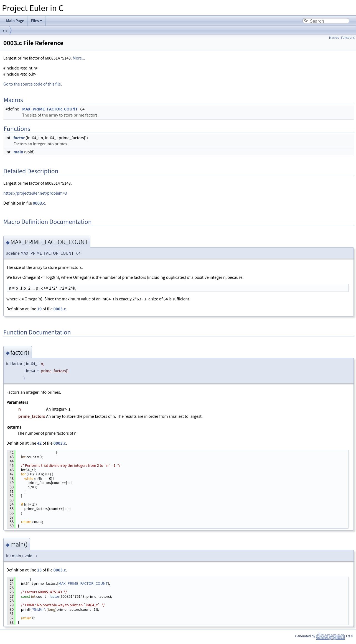
Task: Jump to Macros section link at top right
Action: 334,38
